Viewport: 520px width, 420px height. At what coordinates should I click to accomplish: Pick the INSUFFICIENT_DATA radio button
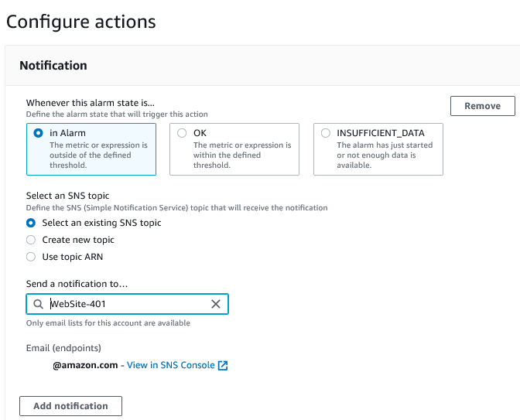(x=325, y=133)
